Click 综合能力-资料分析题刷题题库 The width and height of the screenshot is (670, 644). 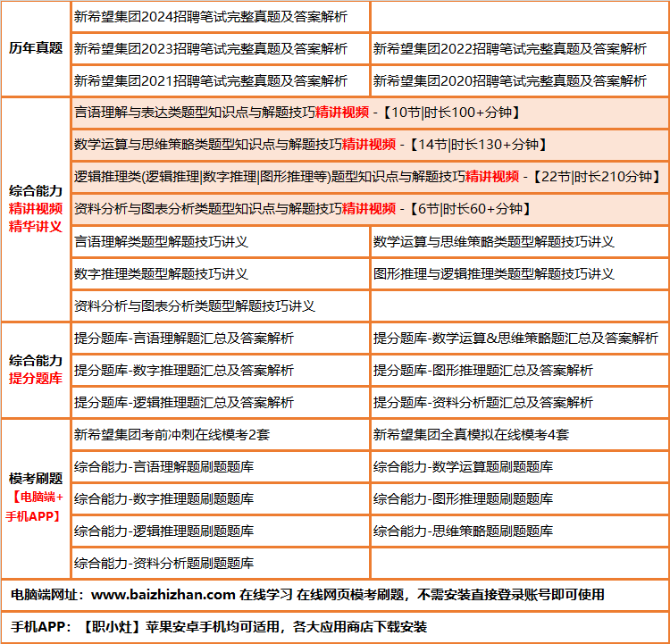point(220,564)
